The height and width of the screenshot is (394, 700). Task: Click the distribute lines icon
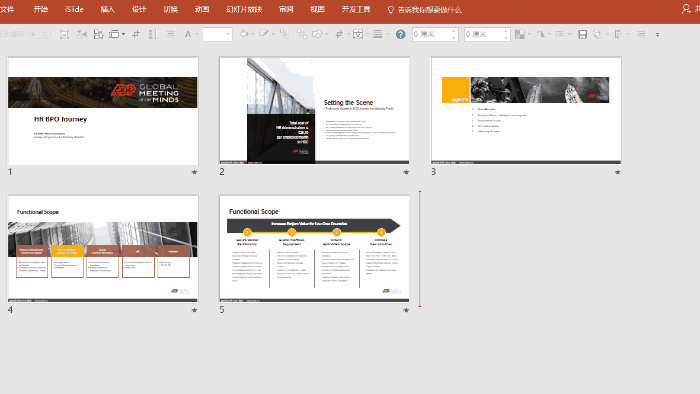559,34
